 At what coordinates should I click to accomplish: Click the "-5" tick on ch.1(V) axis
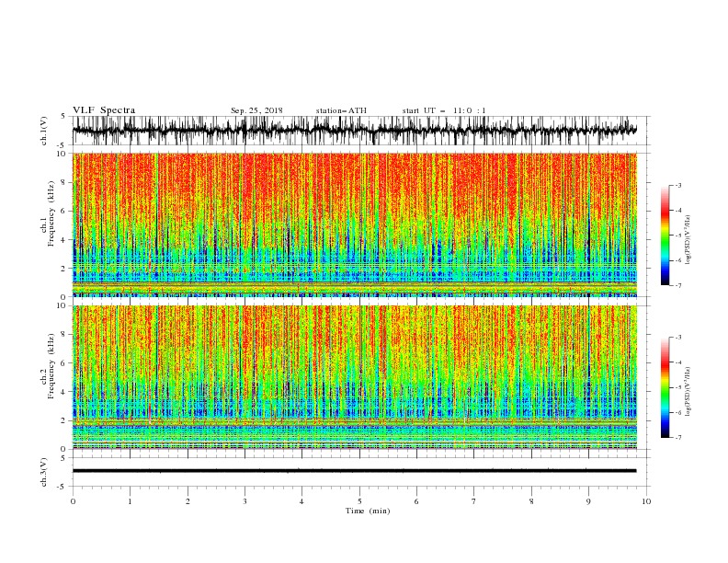click(63, 145)
